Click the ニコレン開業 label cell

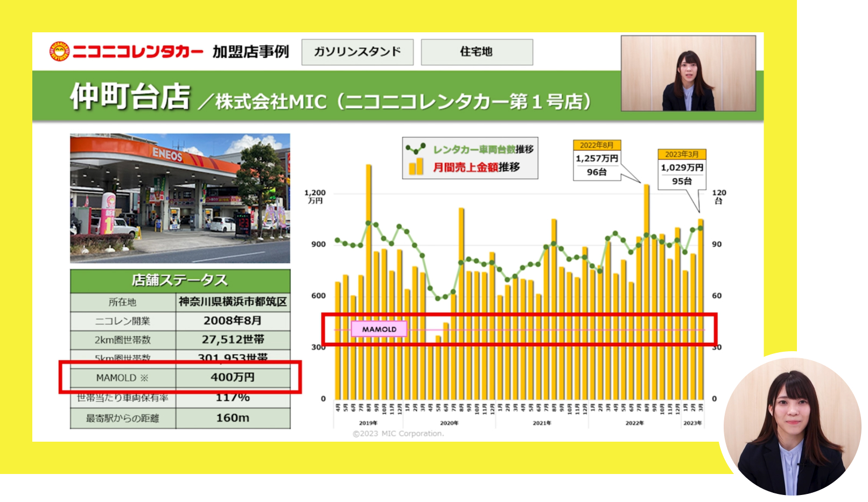tap(123, 321)
